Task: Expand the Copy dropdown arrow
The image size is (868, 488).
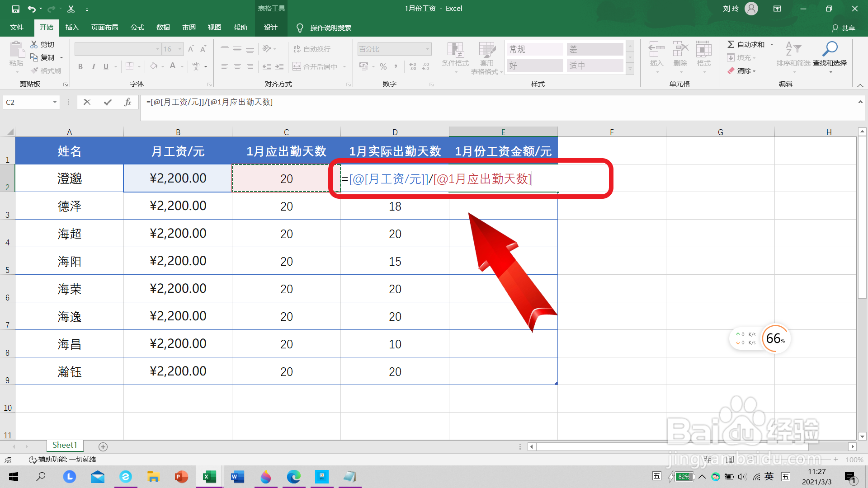Action: coord(61,57)
